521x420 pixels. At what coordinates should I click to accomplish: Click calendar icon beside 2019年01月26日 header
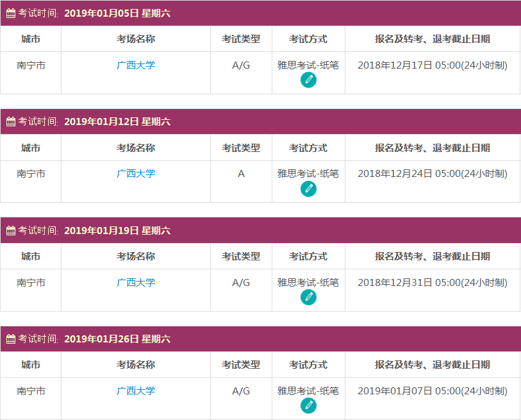tap(10, 339)
